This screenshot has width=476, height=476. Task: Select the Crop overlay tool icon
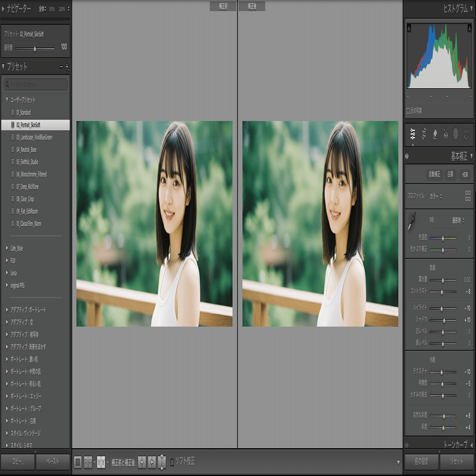tap(424, 134)
